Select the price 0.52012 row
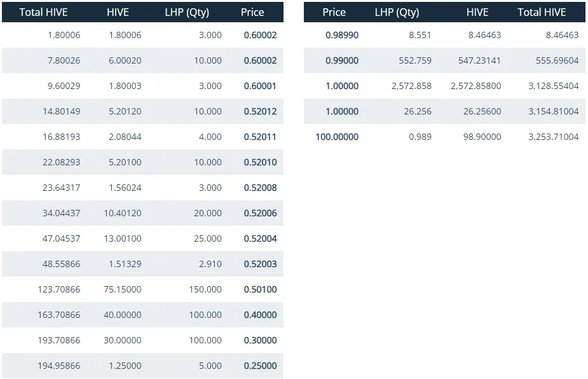This screenshot has height=379, width=588. (x=142, y=111)
